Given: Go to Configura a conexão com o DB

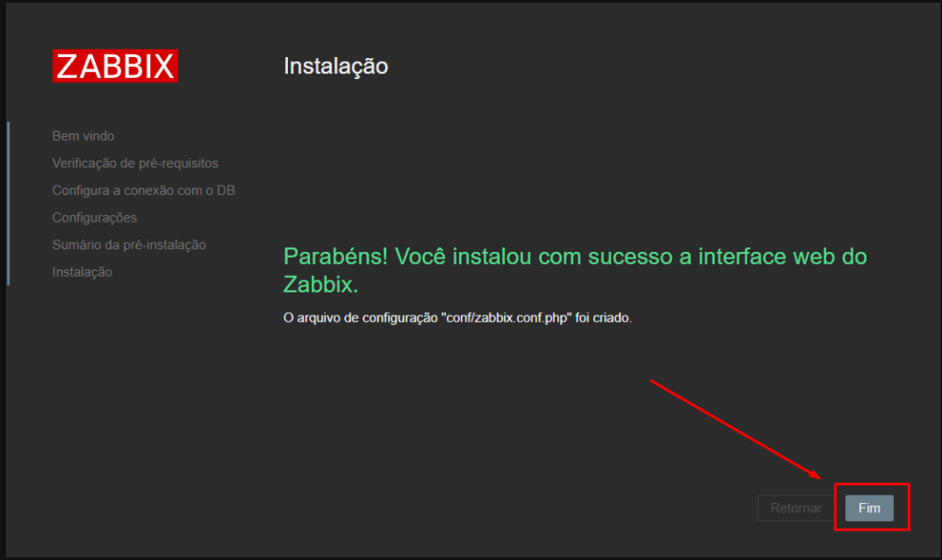Looking at the screenshot, I should pos(144,190).
